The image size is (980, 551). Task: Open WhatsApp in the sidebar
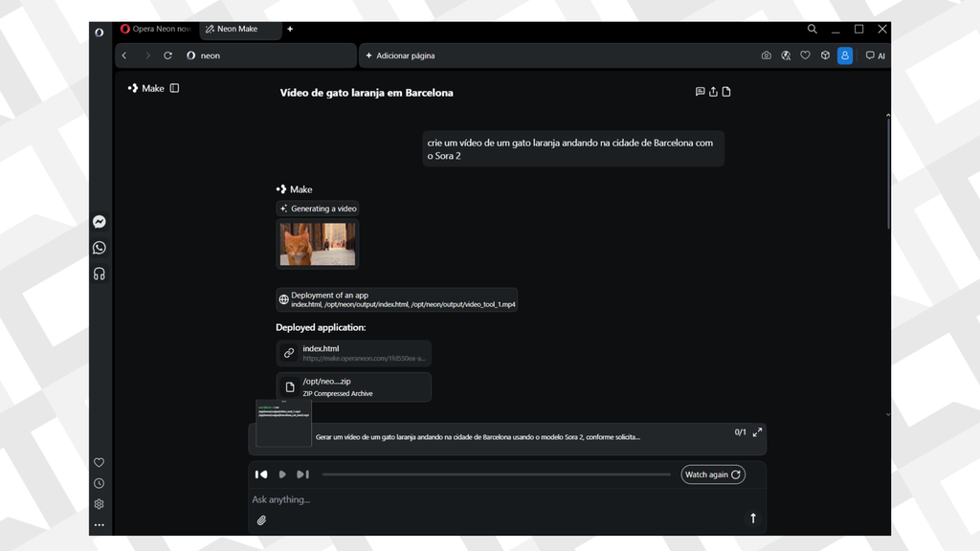coord(100,248)
